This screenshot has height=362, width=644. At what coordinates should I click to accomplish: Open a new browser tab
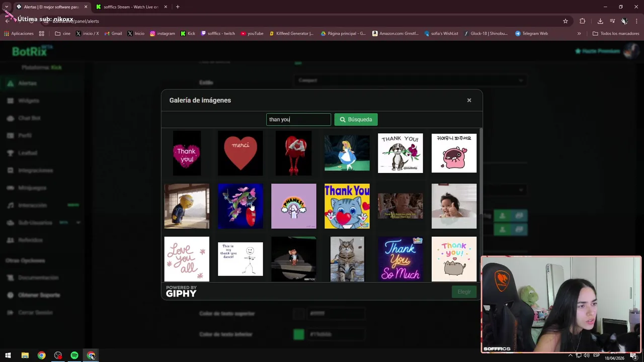[178, 7]
